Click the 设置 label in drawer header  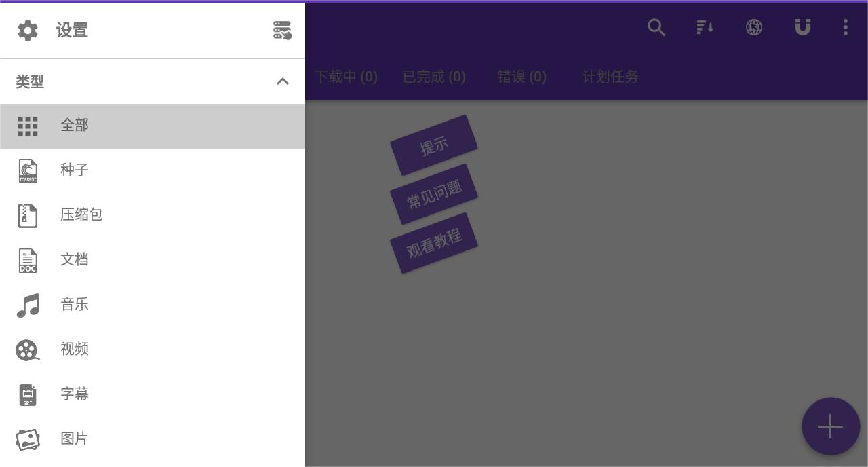(72, 30)
